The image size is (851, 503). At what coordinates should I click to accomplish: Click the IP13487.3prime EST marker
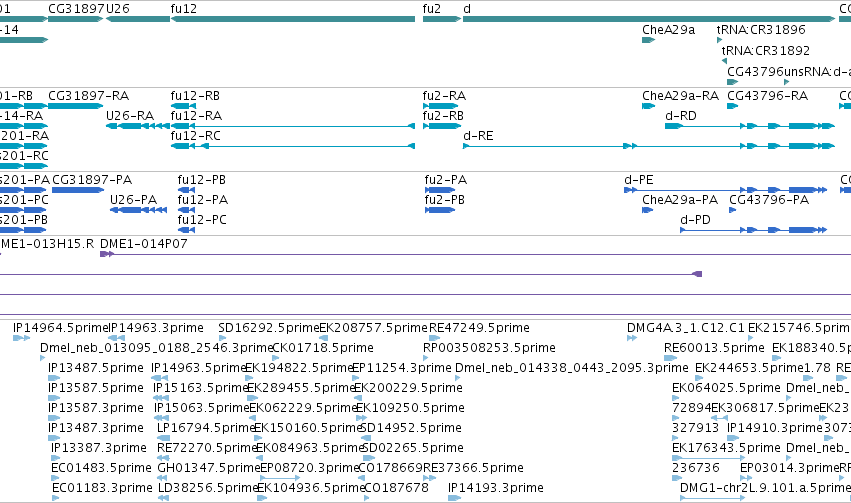tap(54, 438)
